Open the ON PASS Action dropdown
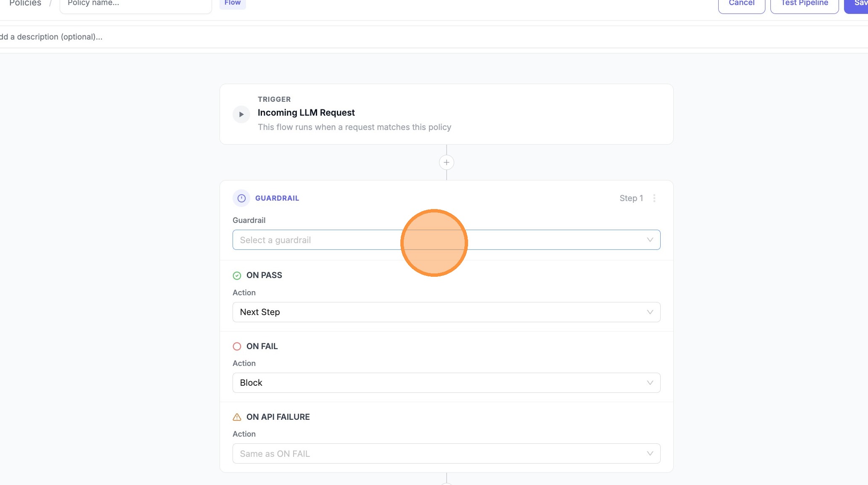Viewport: 868px width, 485px height. [x=446, y=312]
